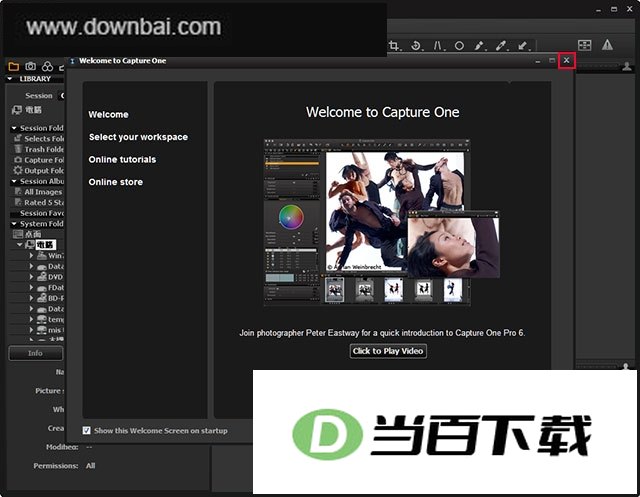
Task: Expand the FDat drive node
Action: coord(31,287)
